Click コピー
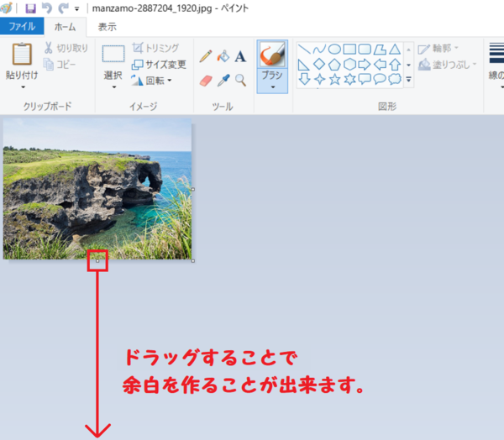Image resolution: width=504 pixels, height=440 pixels. [x=60, y=65]
